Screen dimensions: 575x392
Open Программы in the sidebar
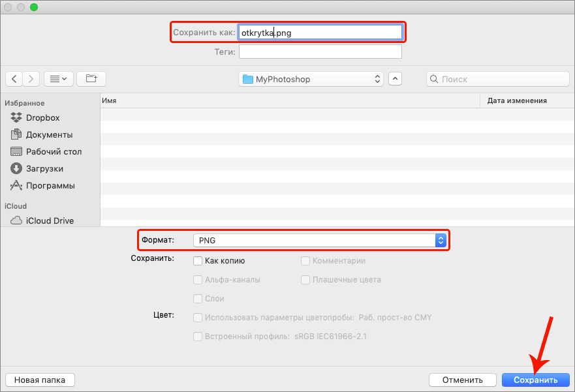point(50,186)
